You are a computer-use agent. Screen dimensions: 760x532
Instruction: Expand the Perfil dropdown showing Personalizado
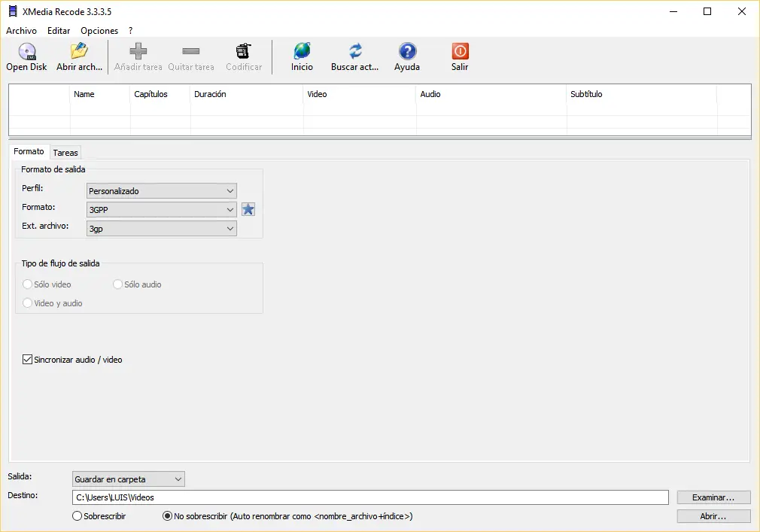[161, 191]
